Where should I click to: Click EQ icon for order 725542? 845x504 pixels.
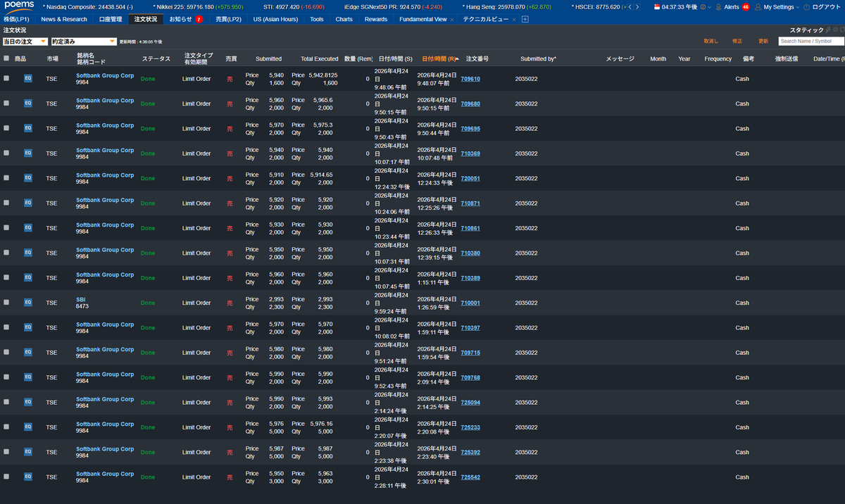(28, 477)
